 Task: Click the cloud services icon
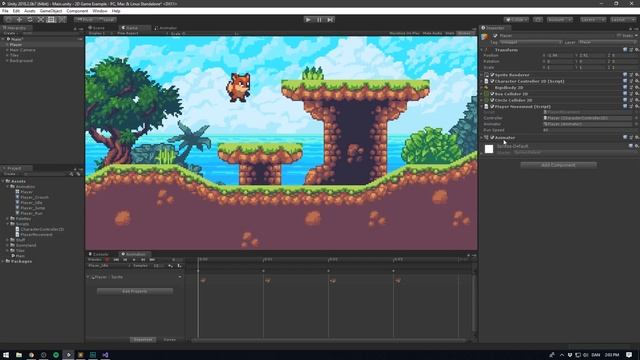pyautogui.click(x=538, y=20)
